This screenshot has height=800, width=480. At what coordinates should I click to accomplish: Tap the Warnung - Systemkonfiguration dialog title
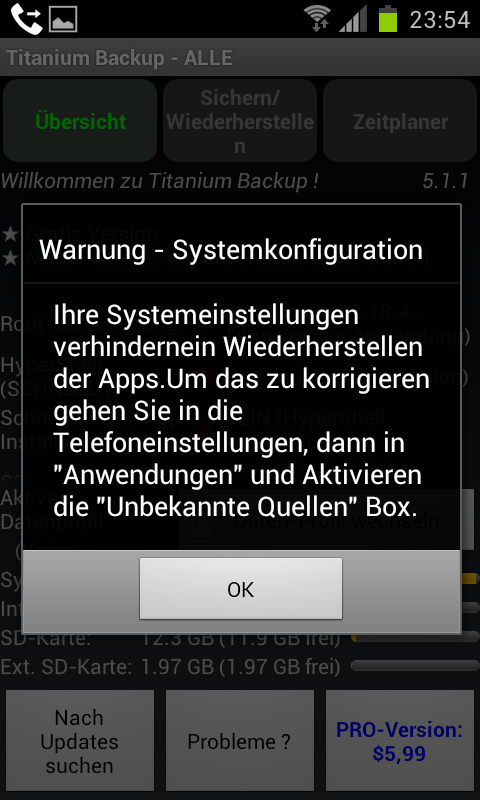pyautogui.click(x=231, y=250)
